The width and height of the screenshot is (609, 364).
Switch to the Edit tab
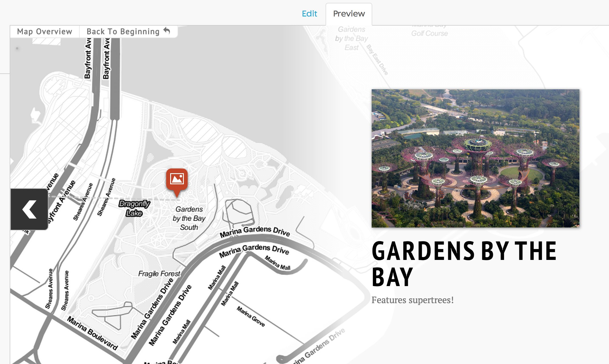[x=309, y=14]
